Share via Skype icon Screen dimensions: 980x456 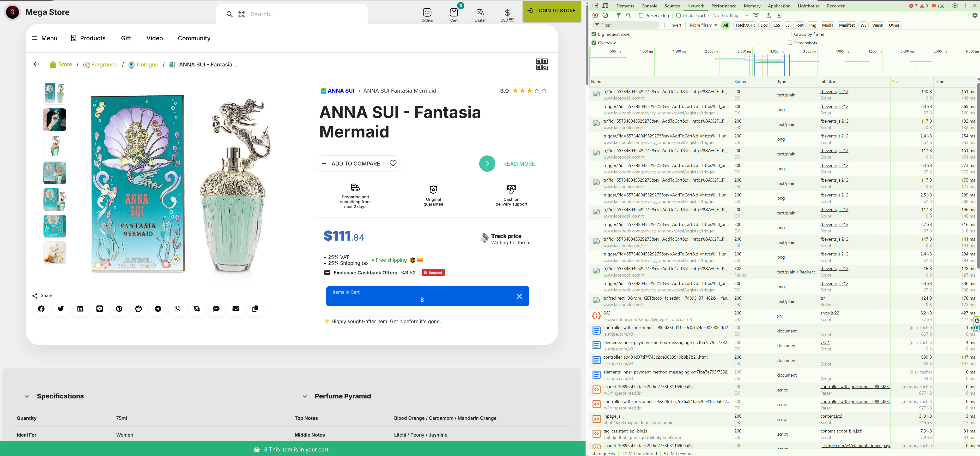coord(197,308)
